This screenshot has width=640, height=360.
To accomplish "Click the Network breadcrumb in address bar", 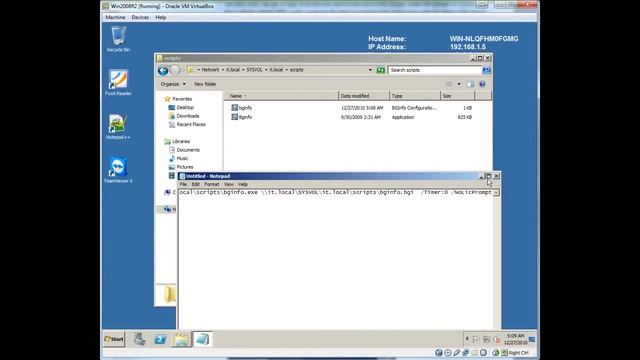I will point(210,70).
